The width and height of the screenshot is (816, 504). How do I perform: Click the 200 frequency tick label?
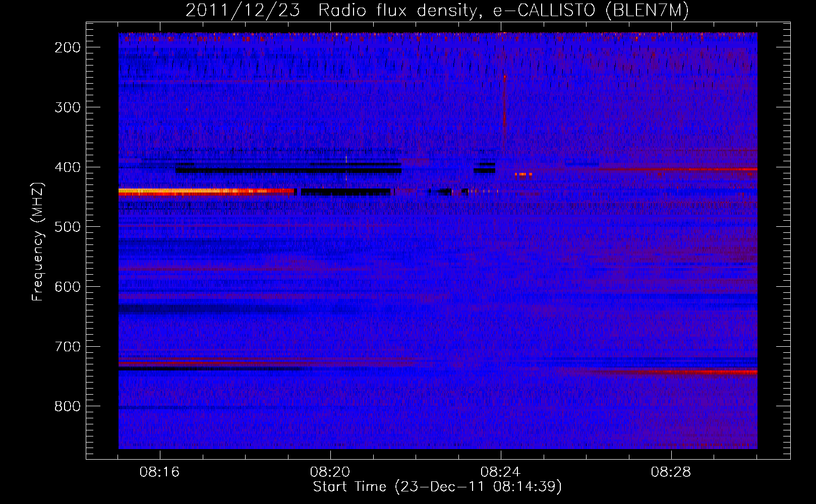[x=67, y=47]
